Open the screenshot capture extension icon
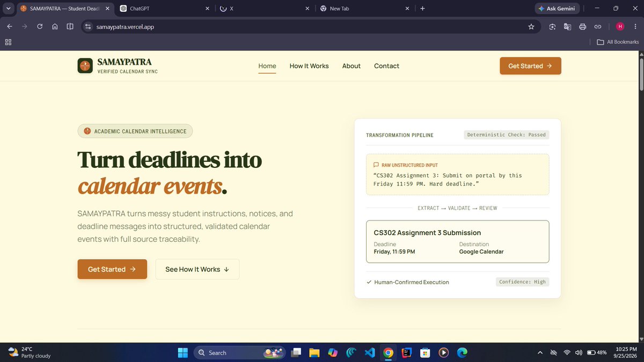This screenshot has width=644, height=362. 552,26
